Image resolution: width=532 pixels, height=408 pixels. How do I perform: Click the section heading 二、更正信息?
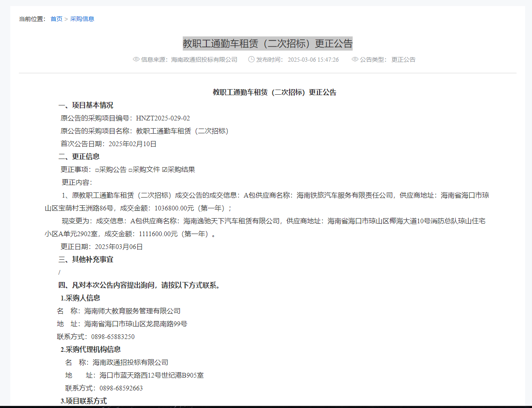point(79,157)
